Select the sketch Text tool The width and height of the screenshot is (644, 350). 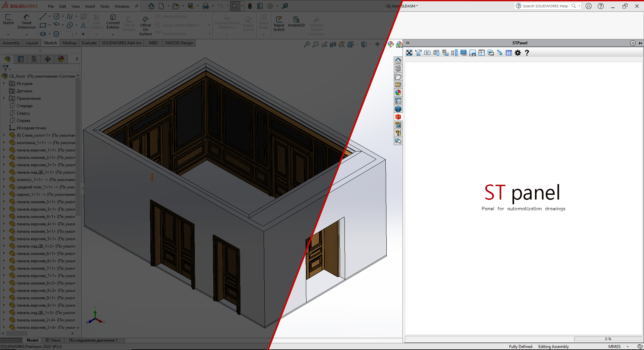pyautogui.click(x=84, y=25)
